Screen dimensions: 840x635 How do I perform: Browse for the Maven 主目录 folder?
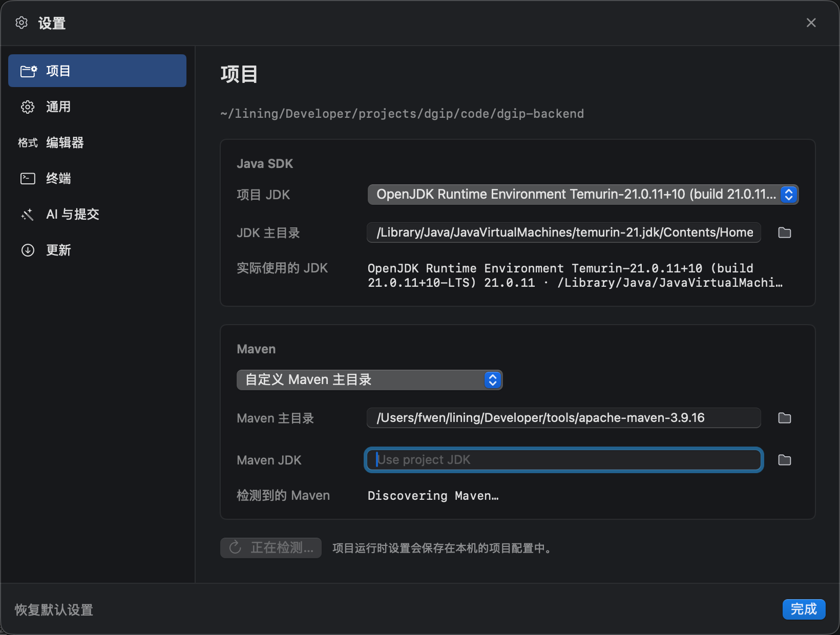coord(785,418)
